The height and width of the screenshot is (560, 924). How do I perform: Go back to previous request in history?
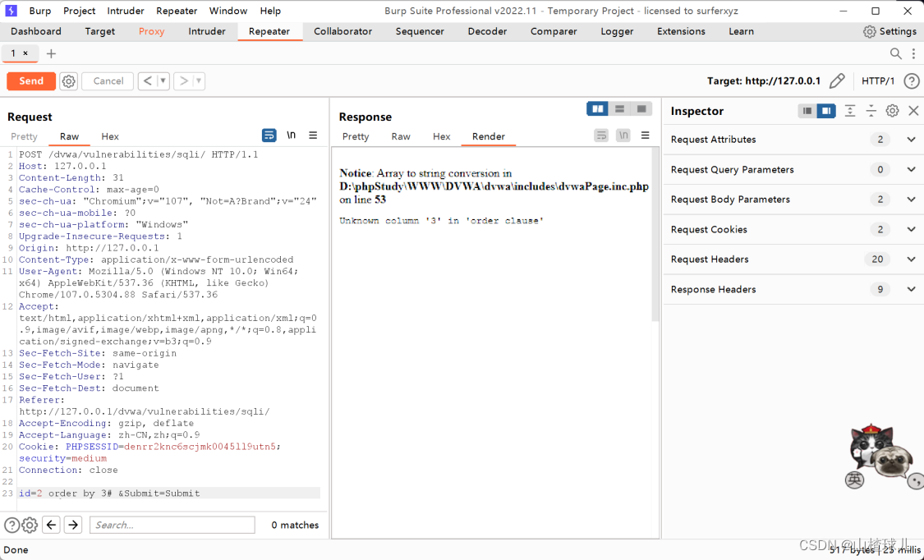point(148,81)
